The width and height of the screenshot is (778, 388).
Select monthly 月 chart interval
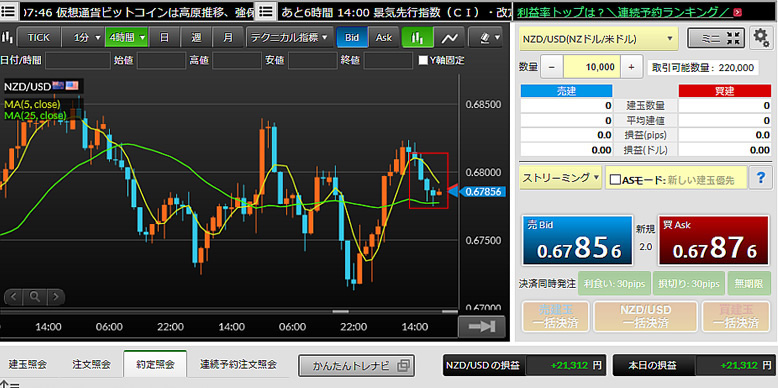(x=228, y=37)
